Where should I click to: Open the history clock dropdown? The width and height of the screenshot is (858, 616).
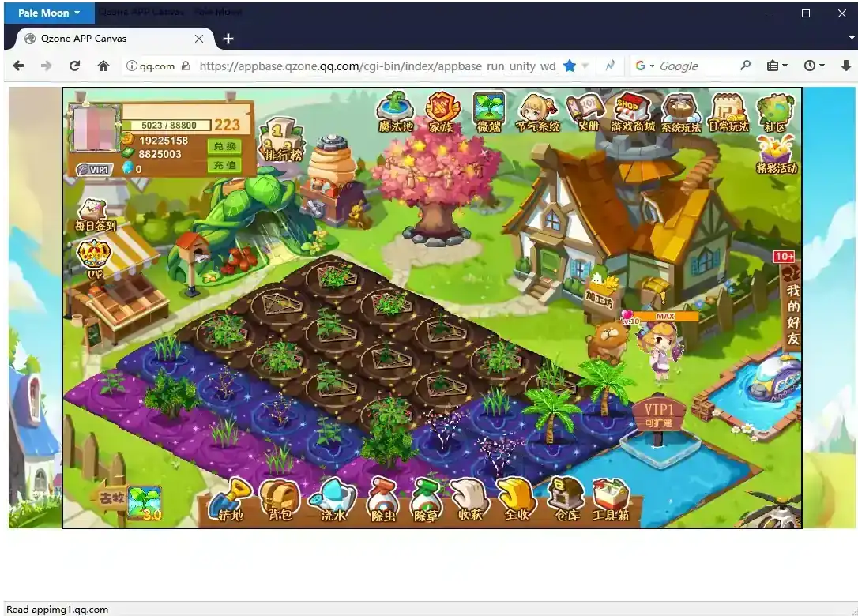[x=815, y=66]
